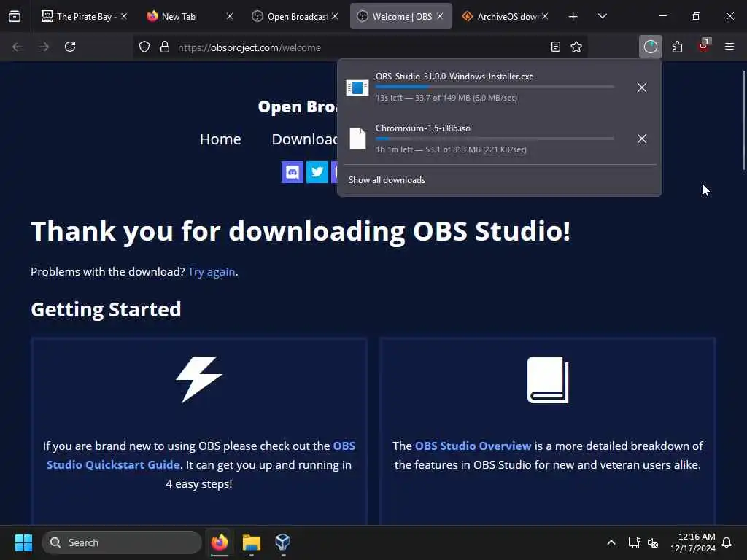
Task: Open a new tab with plus button
Action: tap(573, 17)
